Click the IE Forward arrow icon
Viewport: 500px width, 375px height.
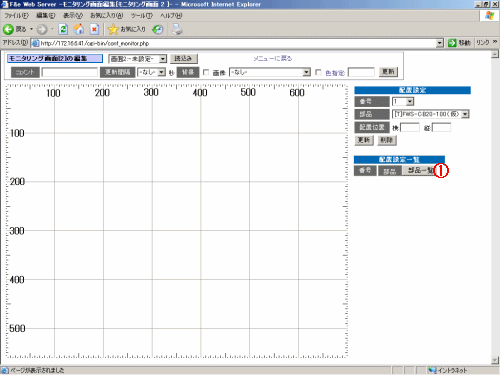[42, 29]
